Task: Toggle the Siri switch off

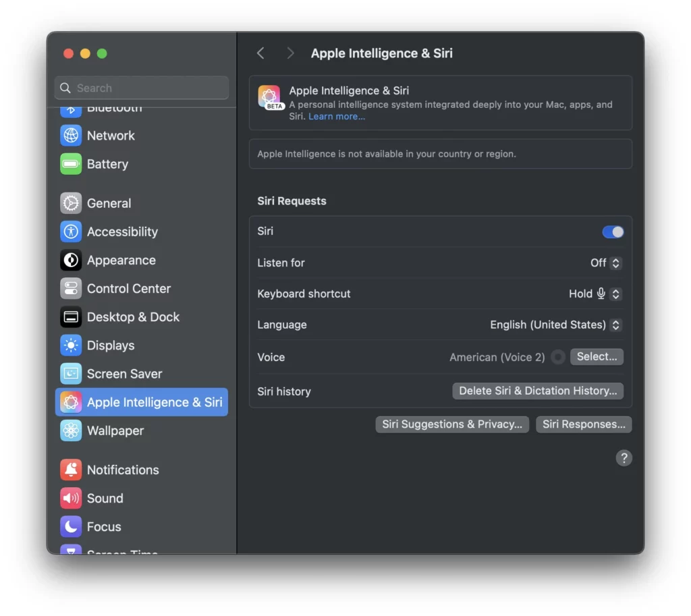Action: [613, 232]
